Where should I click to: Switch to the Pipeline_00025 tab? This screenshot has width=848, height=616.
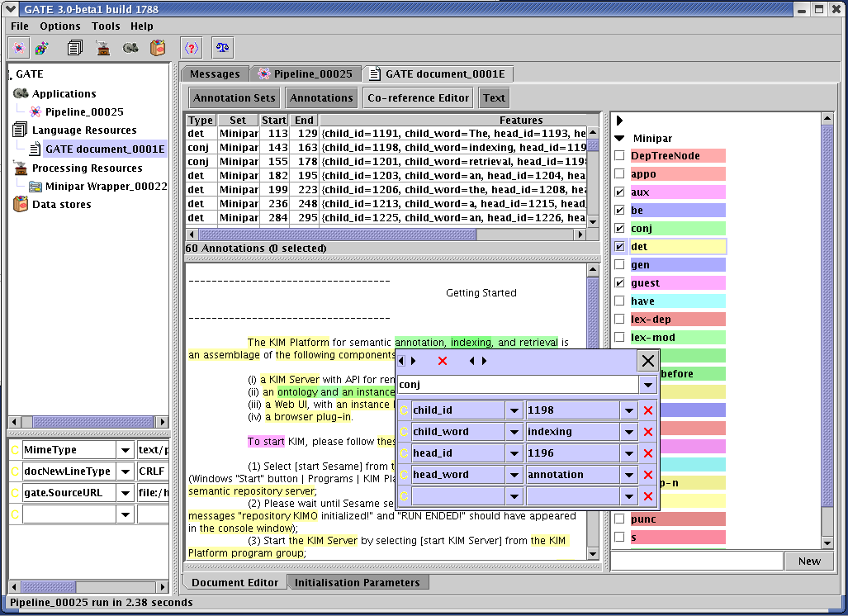tap(305, 74)
